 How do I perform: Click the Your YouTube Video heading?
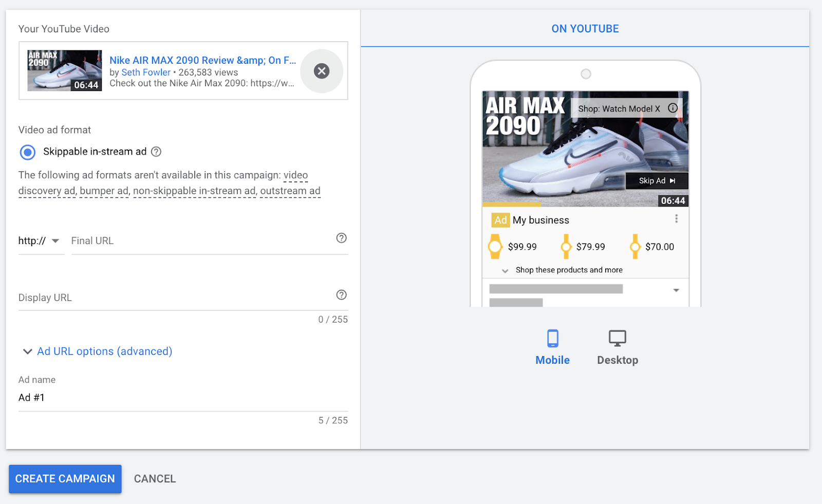pos(64,29)
